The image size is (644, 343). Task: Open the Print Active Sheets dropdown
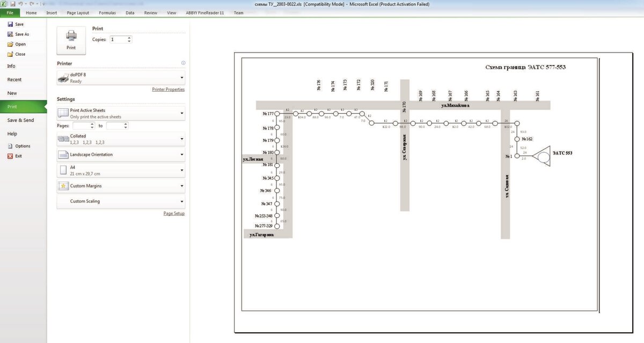121,114
